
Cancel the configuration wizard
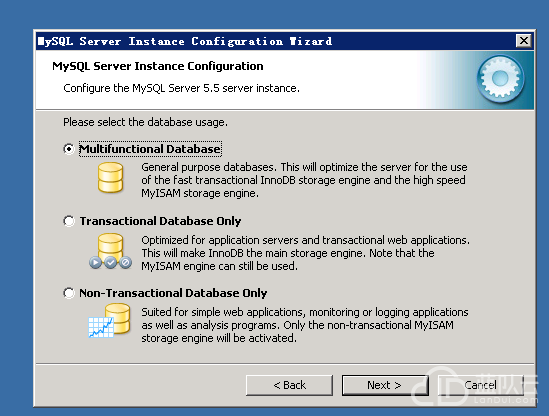pos(481,386)
